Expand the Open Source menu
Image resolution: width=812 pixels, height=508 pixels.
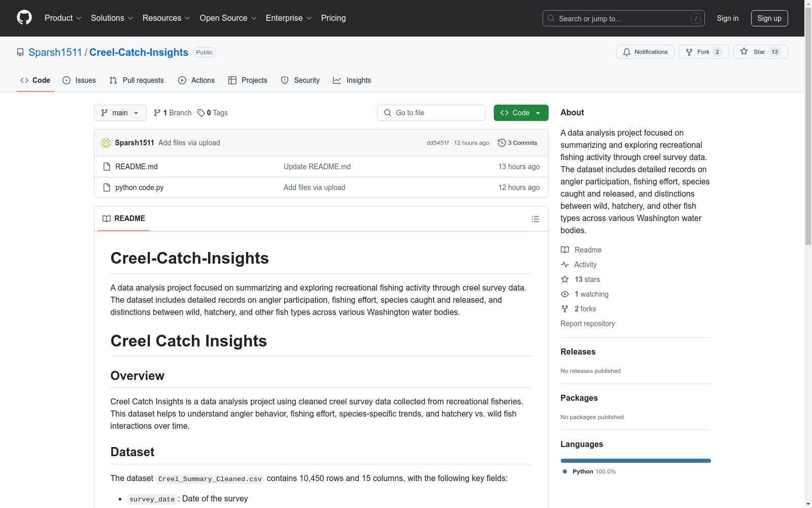[228, 18]
